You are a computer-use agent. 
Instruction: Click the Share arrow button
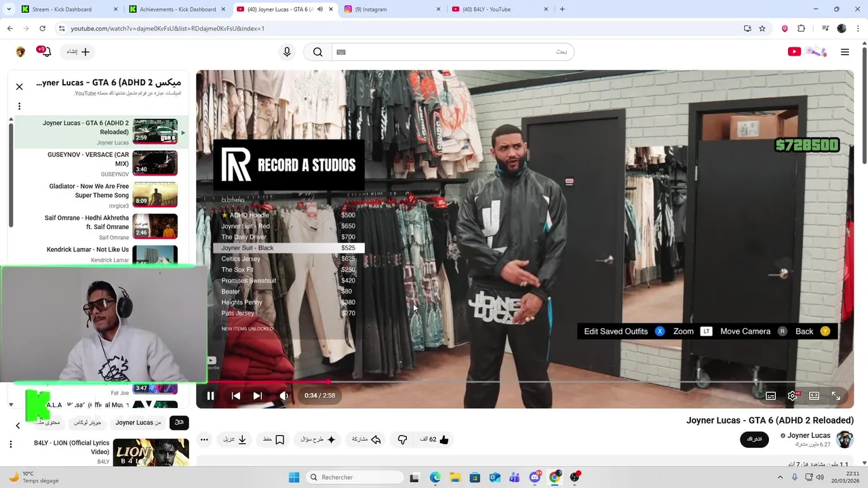(x=366, y=440)
